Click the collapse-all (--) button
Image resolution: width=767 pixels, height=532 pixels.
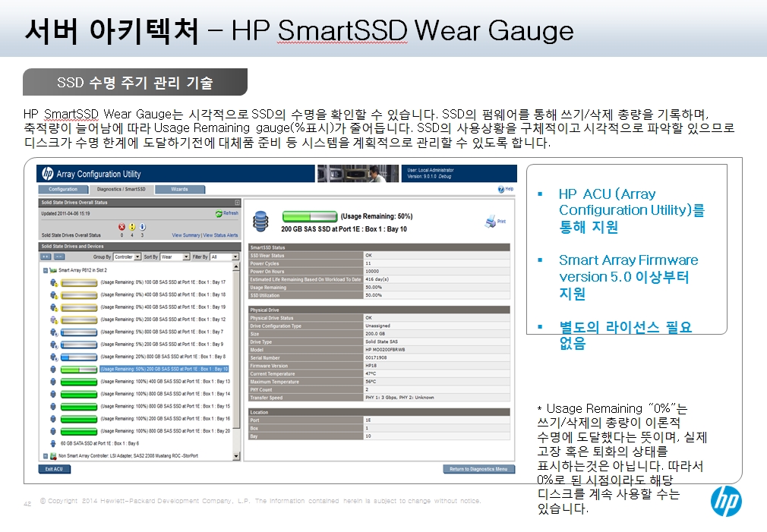(58, 257)
